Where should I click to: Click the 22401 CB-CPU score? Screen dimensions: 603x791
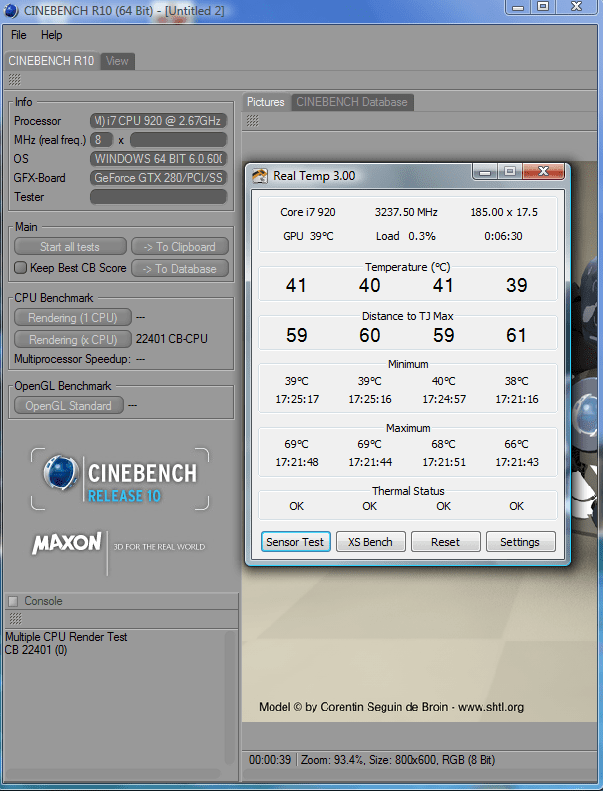pos(172,339)
